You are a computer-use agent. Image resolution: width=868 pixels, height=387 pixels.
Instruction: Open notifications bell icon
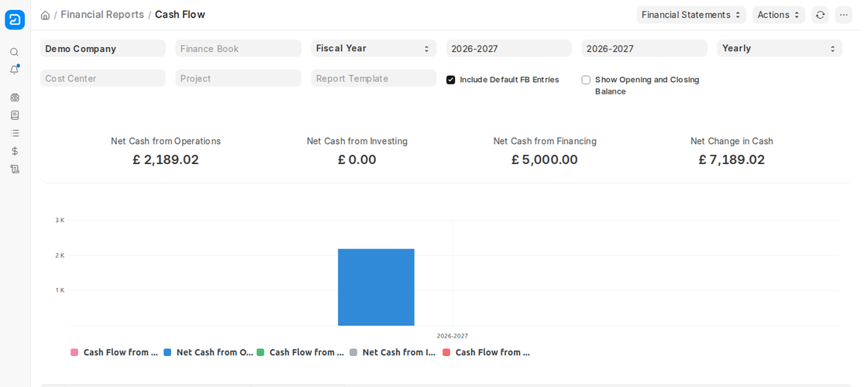coord(15,70)
